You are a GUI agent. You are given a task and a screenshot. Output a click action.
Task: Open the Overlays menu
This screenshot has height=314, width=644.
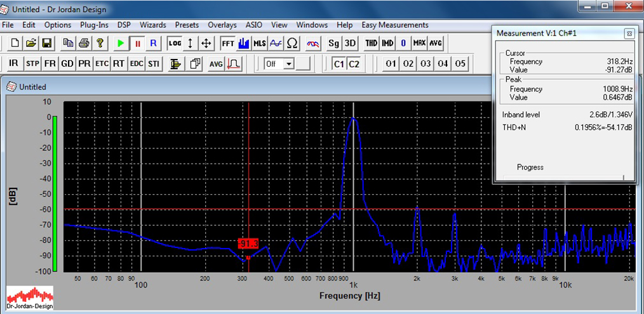point(222,25)
